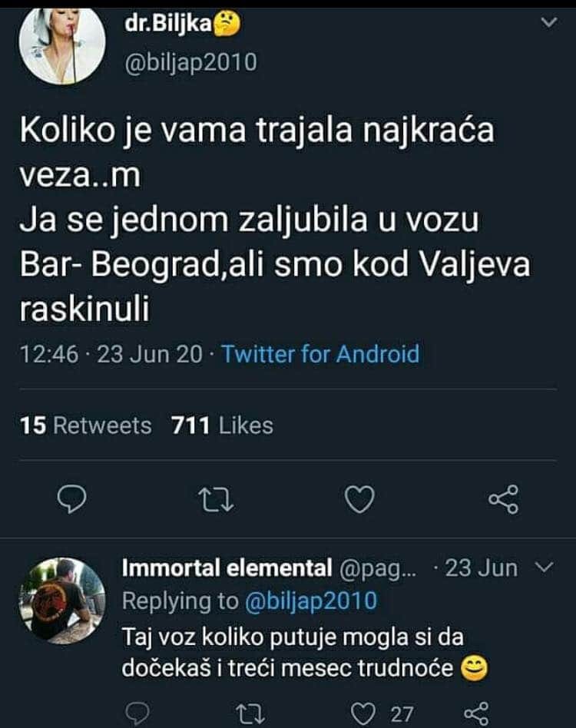The image size is (576, 728).
Task: Open the @biljap2010 mention in reply
Action: tap(311, 601)
